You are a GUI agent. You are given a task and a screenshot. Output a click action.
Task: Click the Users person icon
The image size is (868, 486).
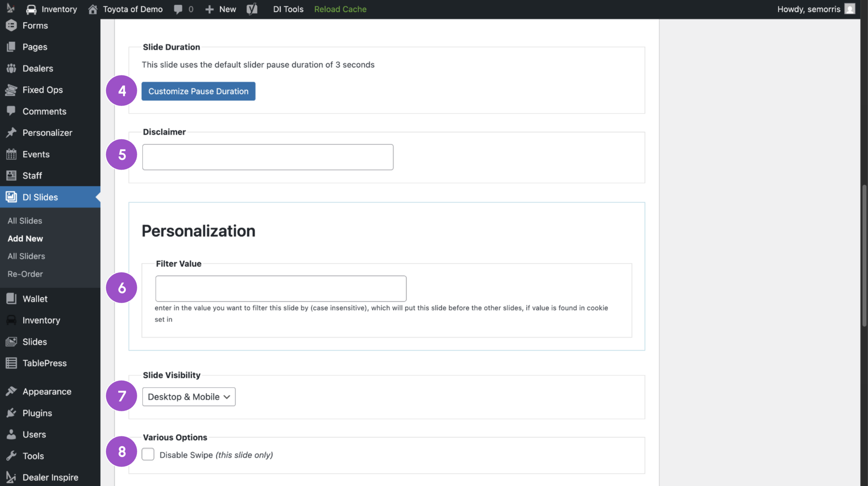tap(11, 434)
